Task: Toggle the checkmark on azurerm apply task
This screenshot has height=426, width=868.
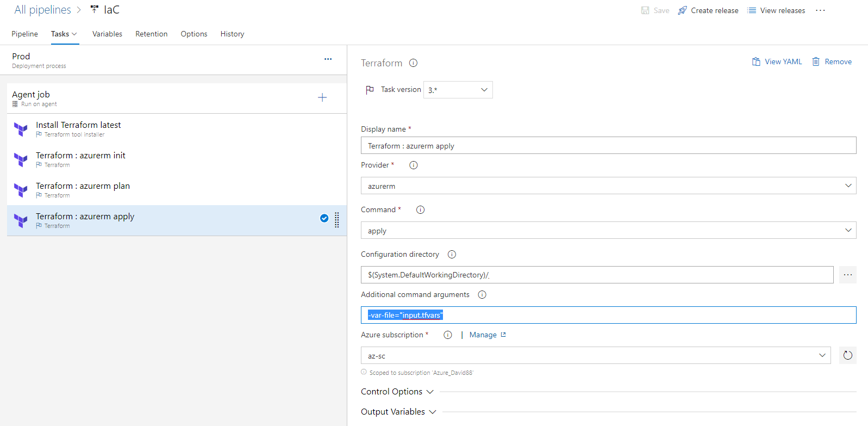Action: pos(324,218)
